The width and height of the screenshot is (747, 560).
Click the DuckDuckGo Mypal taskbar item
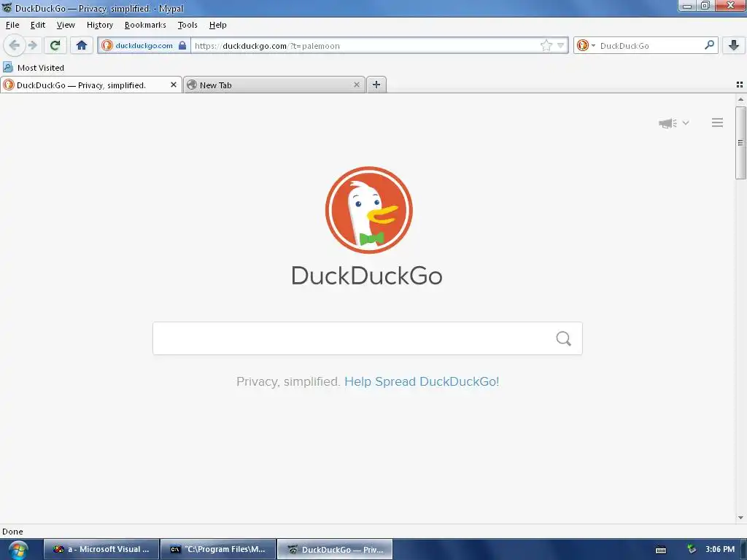click(x=335, y=549)
